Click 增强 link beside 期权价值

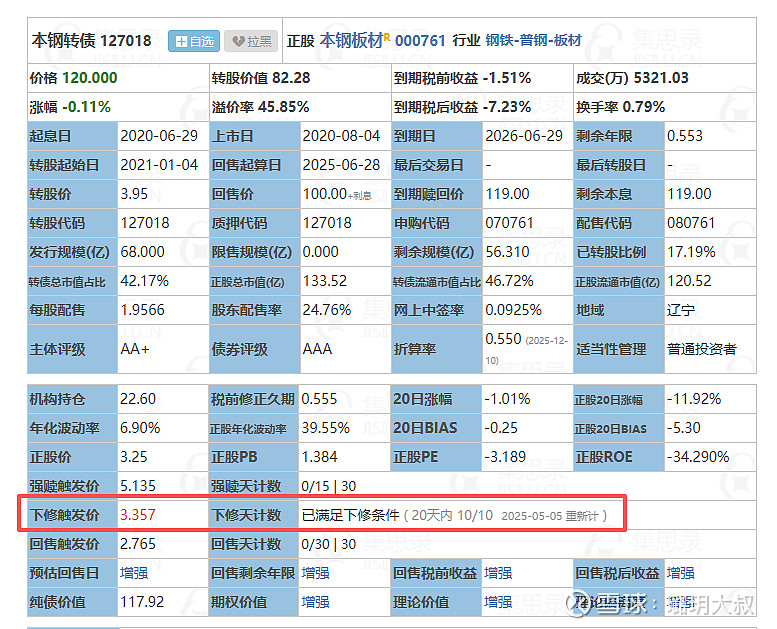[x=316, y=602]
